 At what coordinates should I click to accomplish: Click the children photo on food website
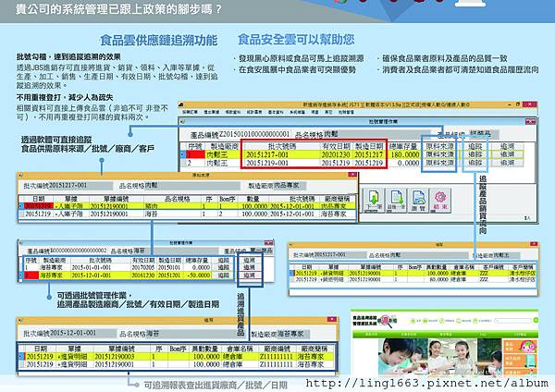click(x=439, y=356)
